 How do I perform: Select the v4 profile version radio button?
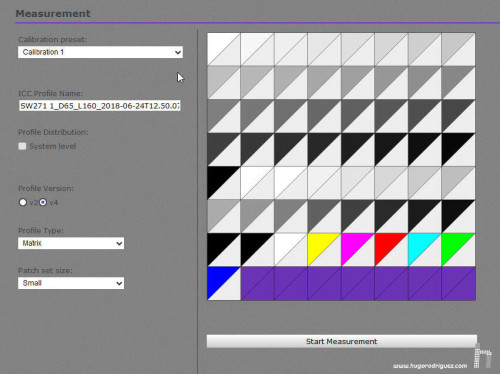[43, 202]
